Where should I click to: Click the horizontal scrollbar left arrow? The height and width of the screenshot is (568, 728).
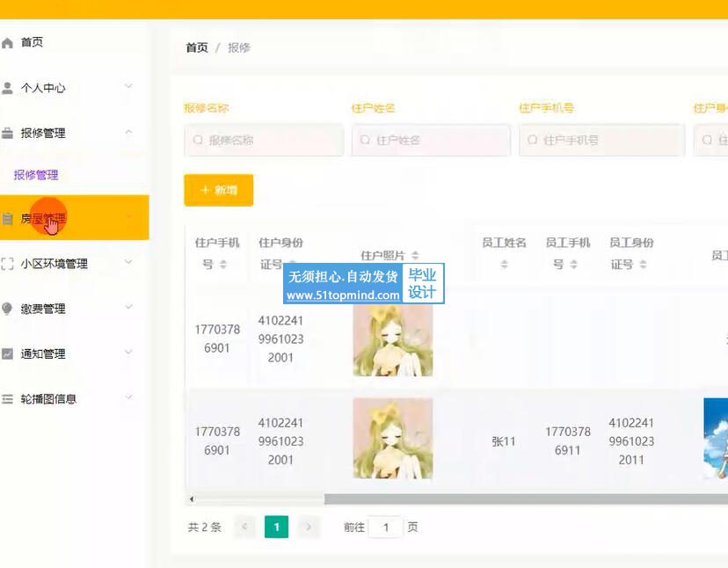click(192, 499)
